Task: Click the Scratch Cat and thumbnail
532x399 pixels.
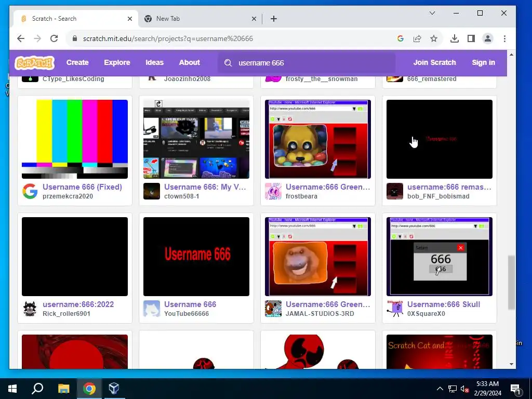Action: point(440,352)
